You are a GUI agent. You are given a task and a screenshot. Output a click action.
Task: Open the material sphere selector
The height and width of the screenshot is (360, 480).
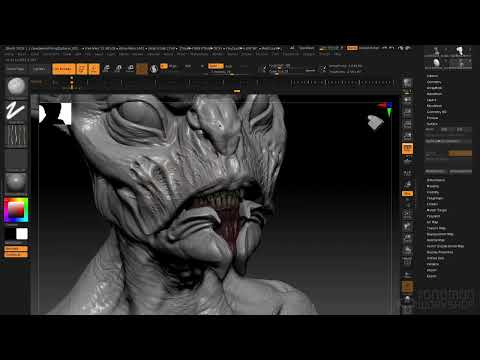click(16, 183)
